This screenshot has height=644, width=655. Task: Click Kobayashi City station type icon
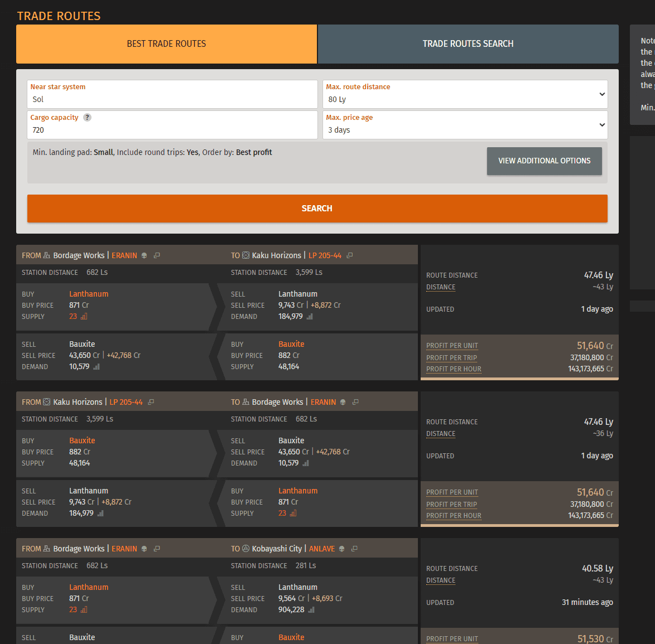click(x=246, y=549)
